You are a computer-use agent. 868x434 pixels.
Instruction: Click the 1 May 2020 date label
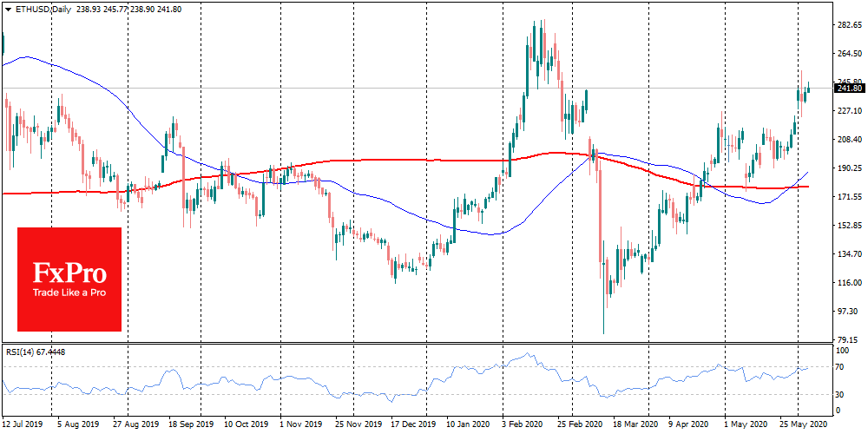[x=745, y=423]
